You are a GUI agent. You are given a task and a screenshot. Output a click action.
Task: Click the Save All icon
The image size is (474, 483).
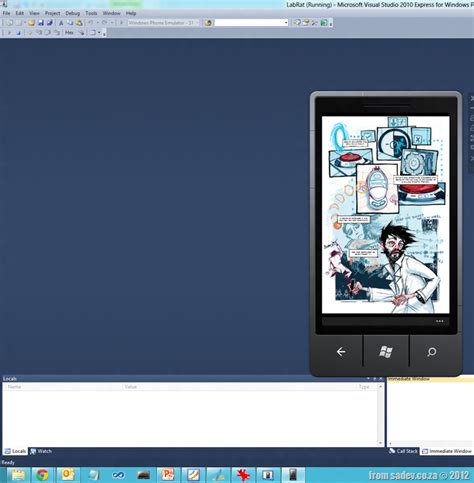pyautogui.click(x=50, y=23)
